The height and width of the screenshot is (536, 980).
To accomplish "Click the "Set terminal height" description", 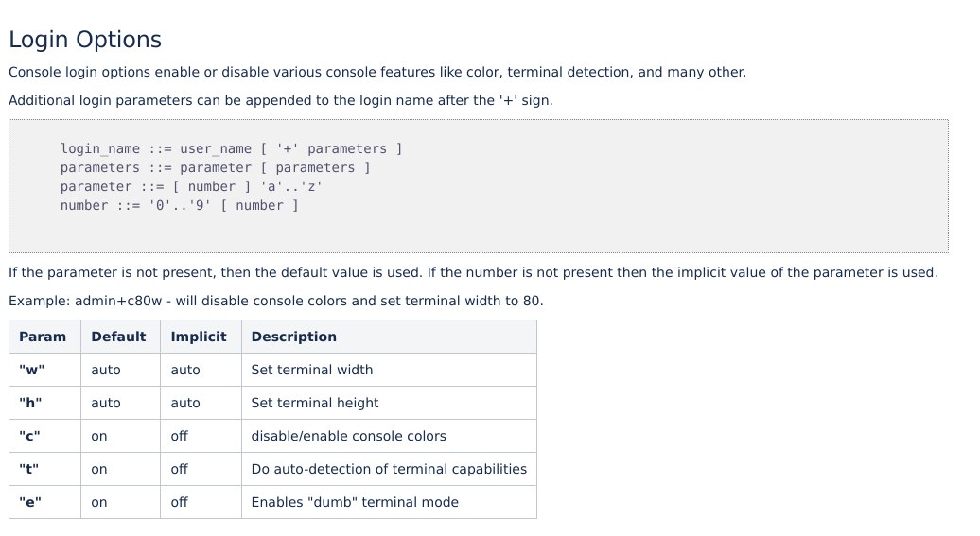I will click(315, 403).
